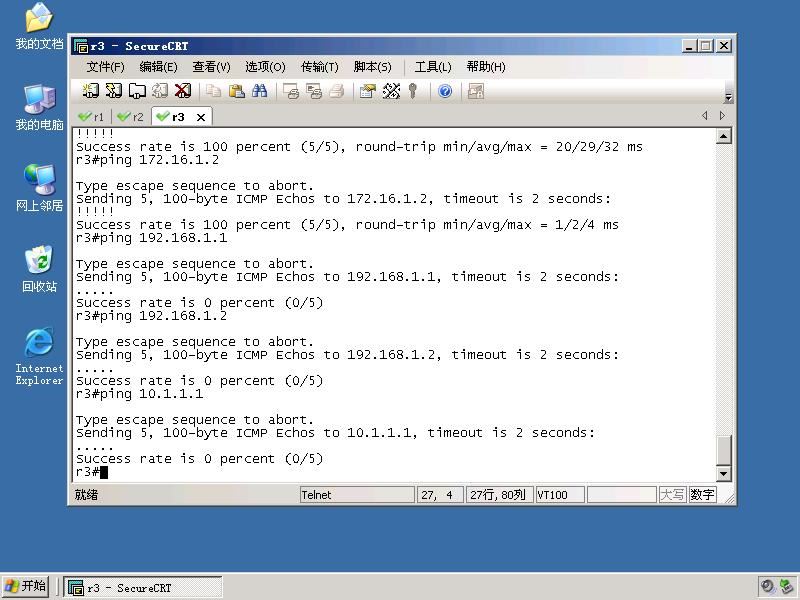
Task: Click the grayed Reconnect icon
Action: [160, 91]
